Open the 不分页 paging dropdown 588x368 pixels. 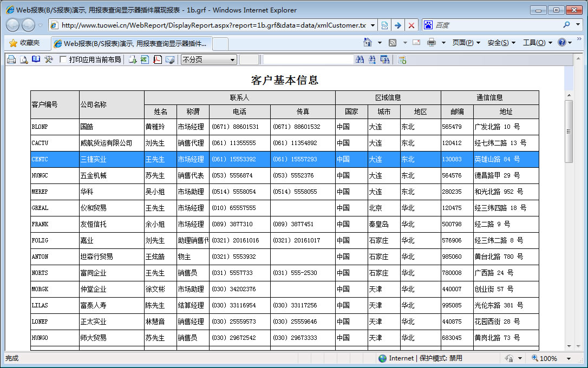pyautogui.click(x=208, y=60)
